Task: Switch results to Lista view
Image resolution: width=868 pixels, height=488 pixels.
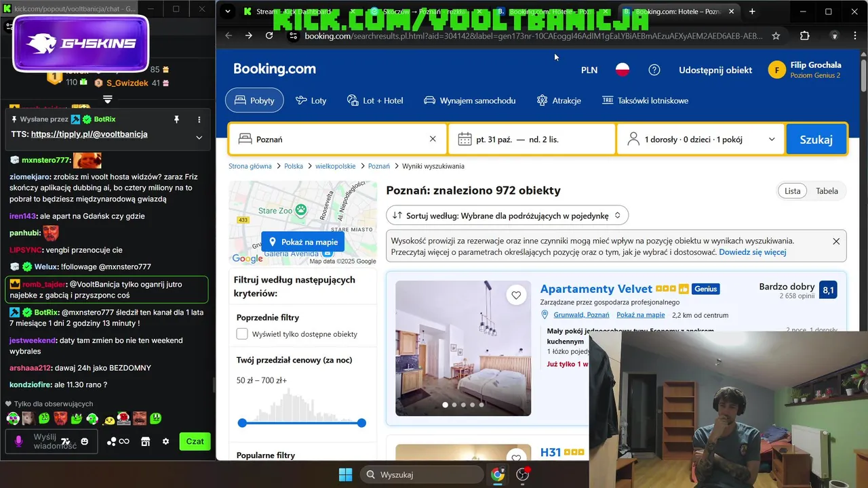Action: [x=793, y=191]
